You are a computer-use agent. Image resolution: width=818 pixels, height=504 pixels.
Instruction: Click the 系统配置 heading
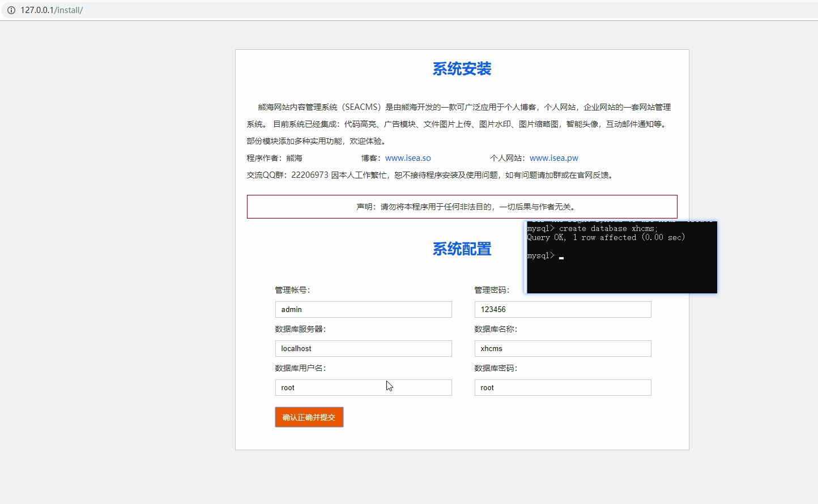click(462, 249)
